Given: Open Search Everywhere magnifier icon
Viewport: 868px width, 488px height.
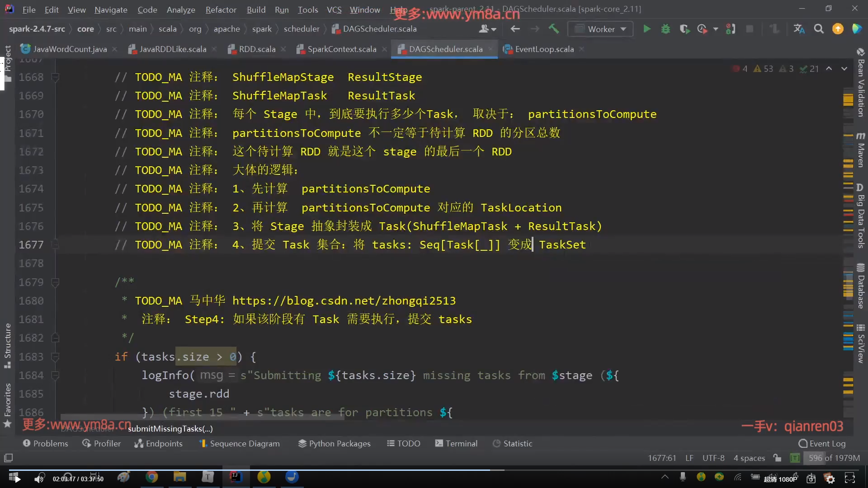Looking at the screenshot, I should tap(819, 29).
